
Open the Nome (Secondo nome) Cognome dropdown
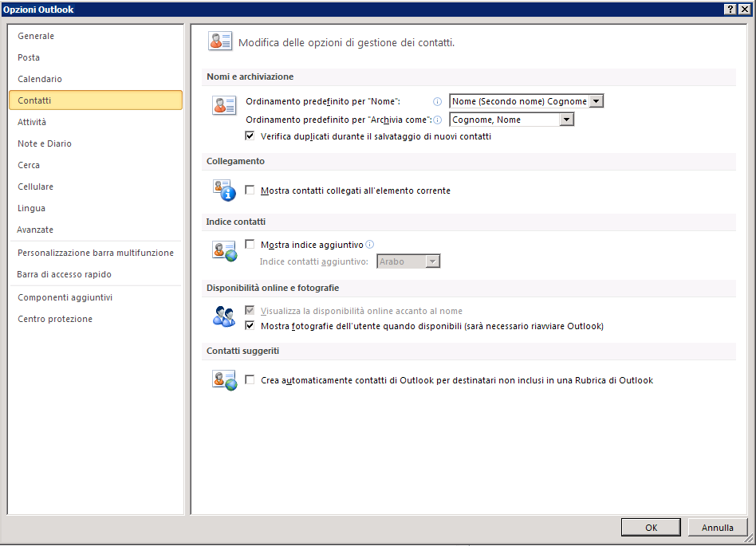pos(597,101)
